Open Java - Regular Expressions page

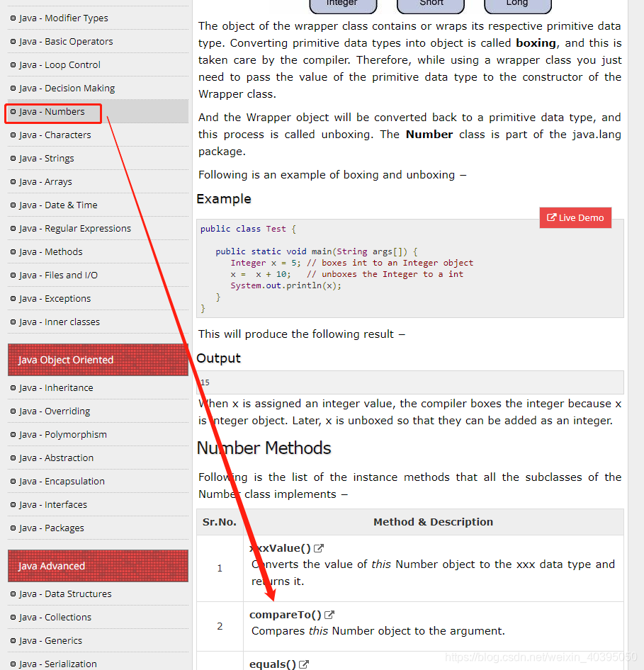(x=75, y=229)
